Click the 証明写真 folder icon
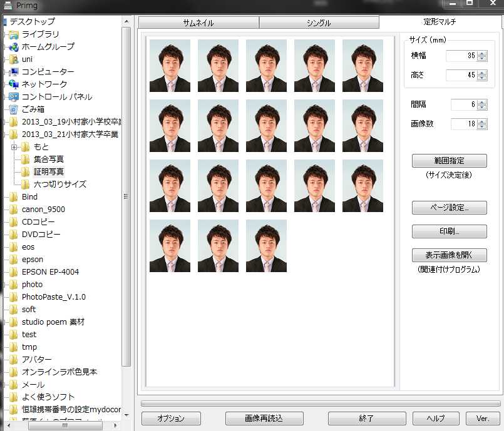 coord(25,172)
